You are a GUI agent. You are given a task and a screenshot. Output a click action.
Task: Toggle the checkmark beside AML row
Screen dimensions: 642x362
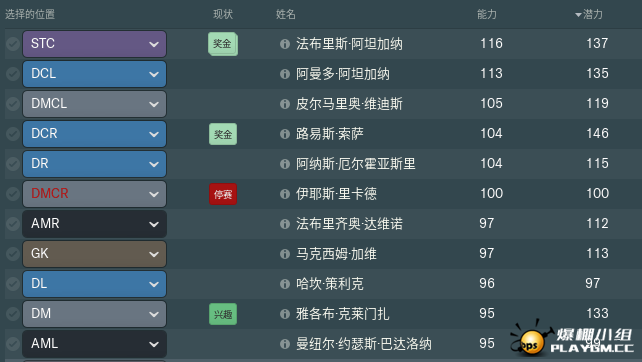point(13,344)
